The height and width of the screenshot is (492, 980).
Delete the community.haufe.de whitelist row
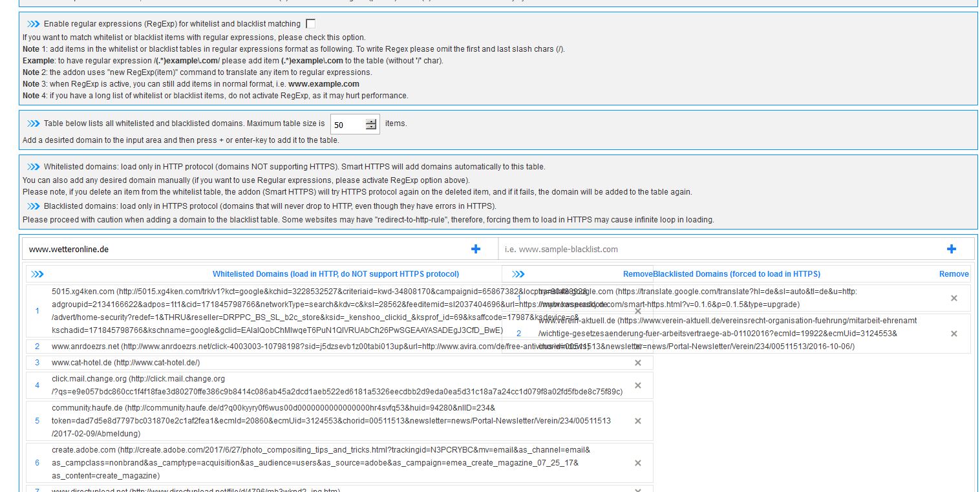click(638, 421)
